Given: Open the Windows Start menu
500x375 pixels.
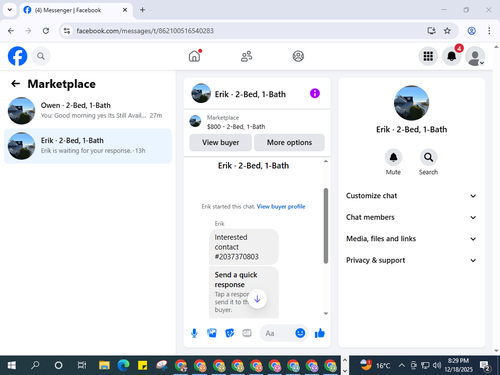Looking at the screenshot, I should pos(11,365).
